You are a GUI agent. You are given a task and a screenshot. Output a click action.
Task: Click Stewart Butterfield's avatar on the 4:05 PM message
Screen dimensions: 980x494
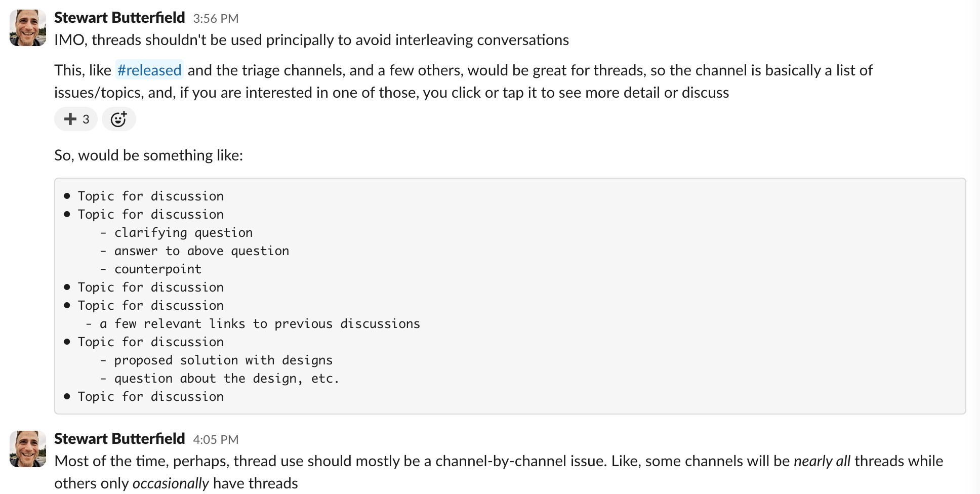pos(28,449)
